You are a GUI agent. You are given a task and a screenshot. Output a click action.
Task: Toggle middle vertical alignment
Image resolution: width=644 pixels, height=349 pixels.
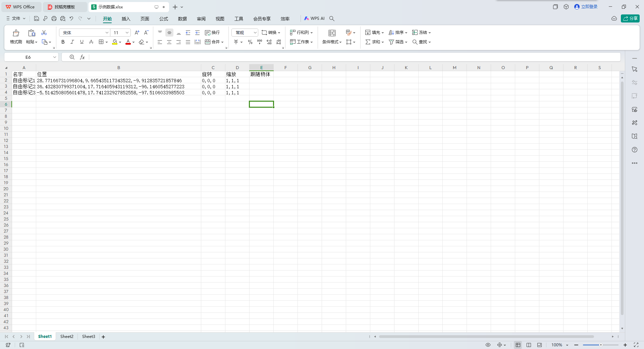[x=169, y=33]
